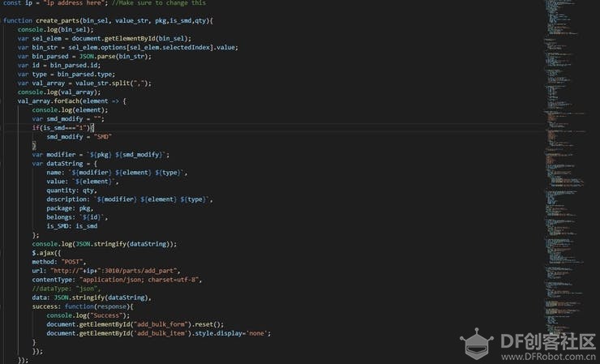Viewport: 600px width, 364px height.
Task: Click the "var bin_parsed = JSON.parse(bin_str);" line
Action: pyautogui.click(x=84, y=56)
